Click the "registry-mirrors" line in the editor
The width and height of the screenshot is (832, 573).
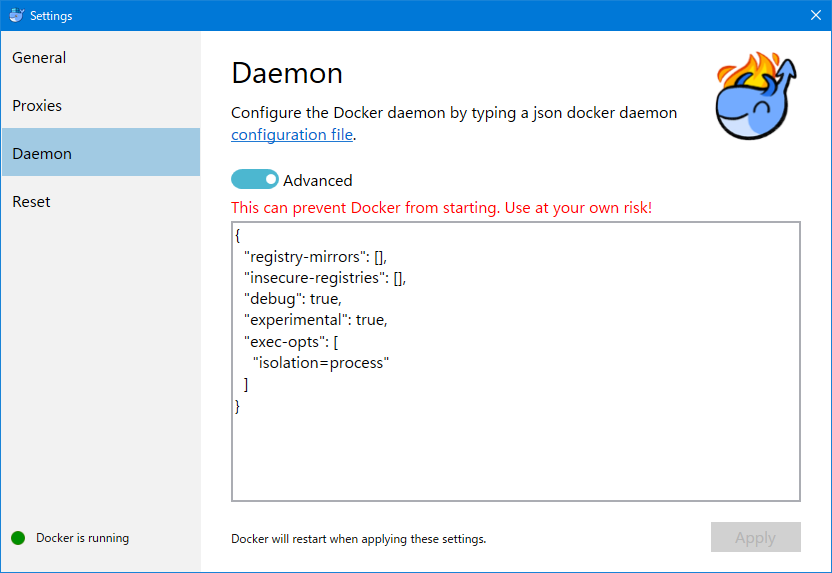315,257
